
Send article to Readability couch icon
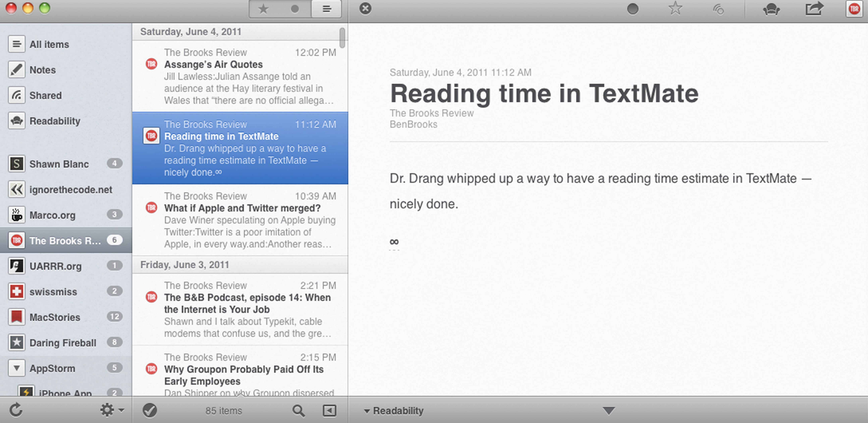(x=771, y=9)
